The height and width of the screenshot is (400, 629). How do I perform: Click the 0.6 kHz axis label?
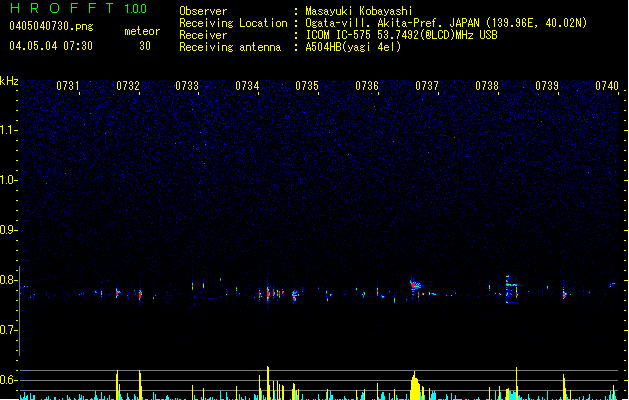tap(9, 380)
